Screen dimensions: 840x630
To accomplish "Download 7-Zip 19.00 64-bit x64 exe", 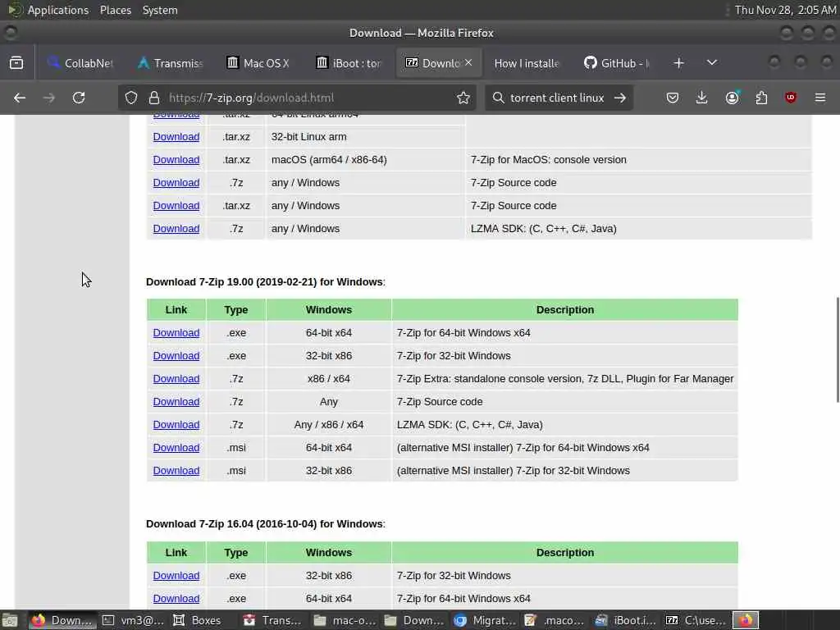I will [176, 333].
